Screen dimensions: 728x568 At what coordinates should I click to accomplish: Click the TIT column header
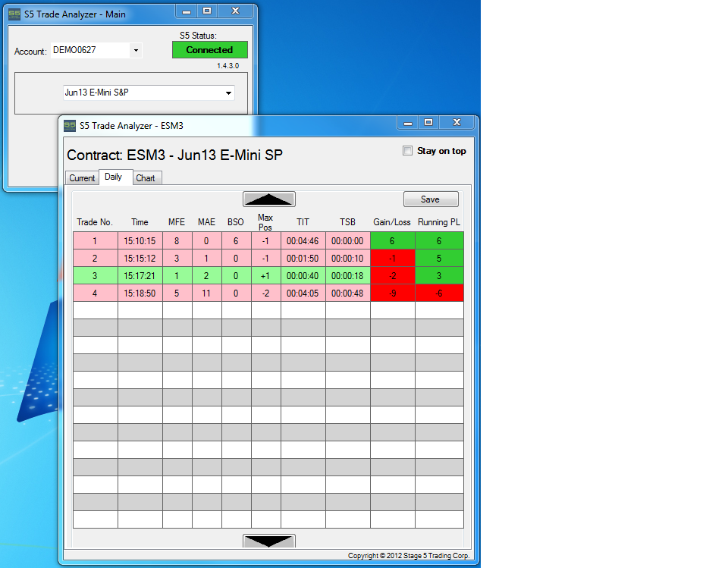point(303,222)
